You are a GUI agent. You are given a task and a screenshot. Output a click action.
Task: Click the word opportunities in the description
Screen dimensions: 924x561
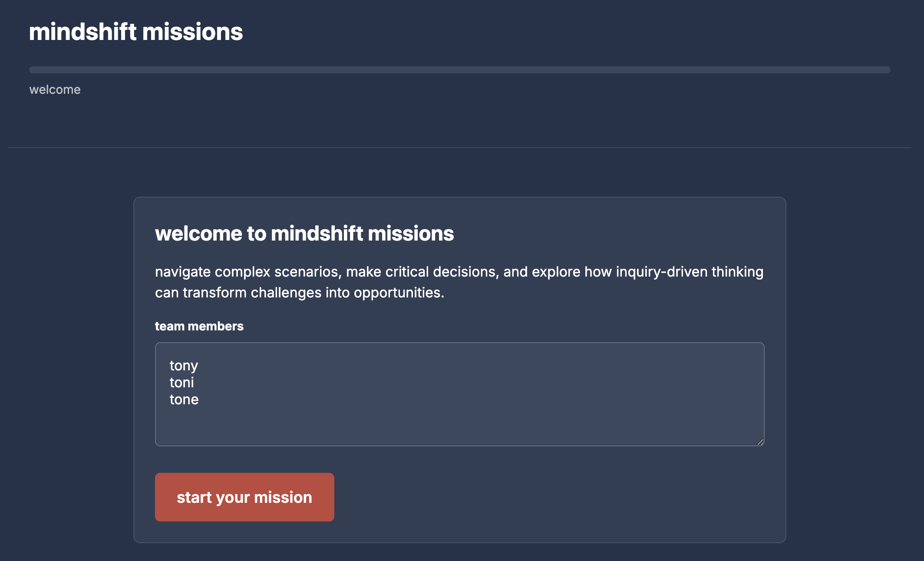coord(398,293)
